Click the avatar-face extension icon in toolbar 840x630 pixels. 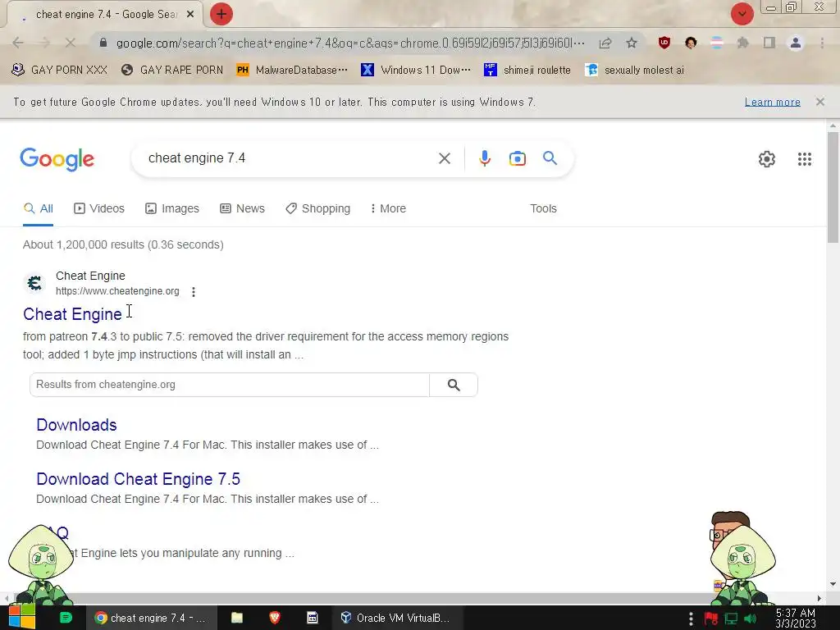[691, 43]
